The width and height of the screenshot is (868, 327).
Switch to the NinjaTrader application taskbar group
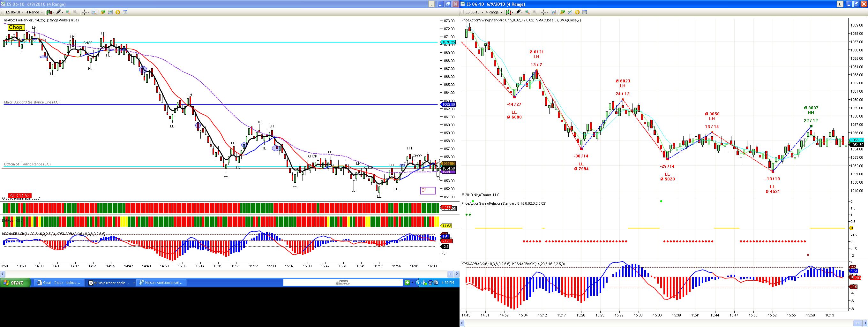point(110,283)
